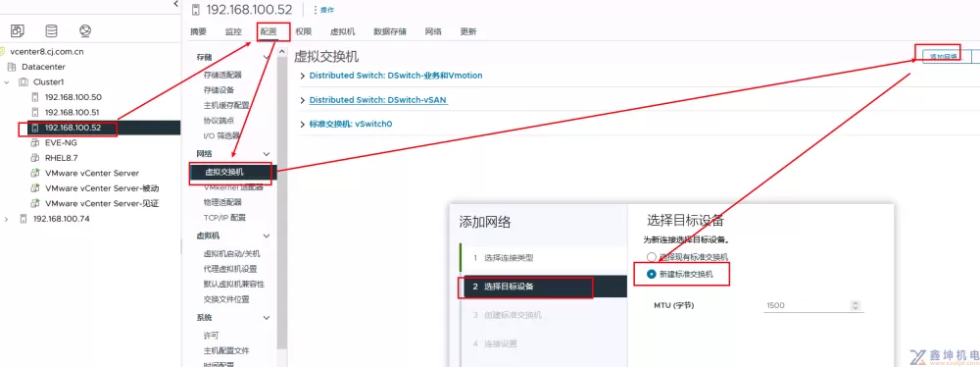
Task: Open 默认虚拟机兼容性 settings item
Action: 233,285
